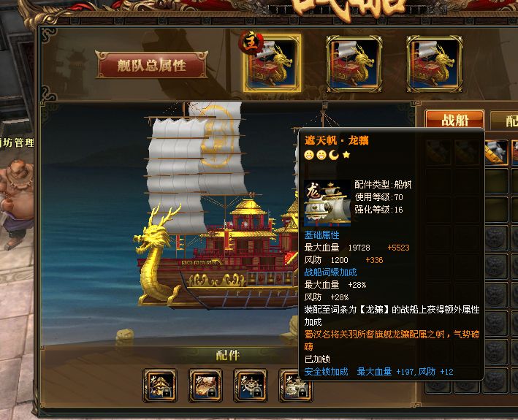Click the first locked lion-head inventory slot
518x420 pixels.
[x=496, y=237]
